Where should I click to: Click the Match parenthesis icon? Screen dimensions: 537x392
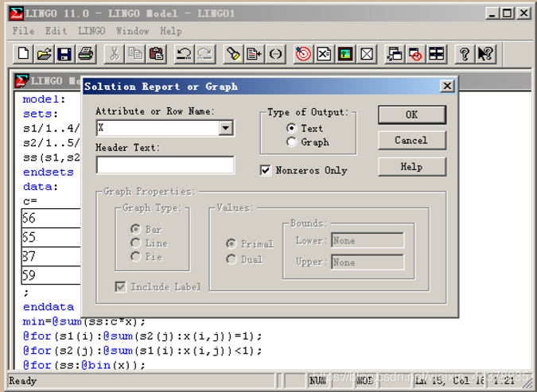[x=275, y=54]
